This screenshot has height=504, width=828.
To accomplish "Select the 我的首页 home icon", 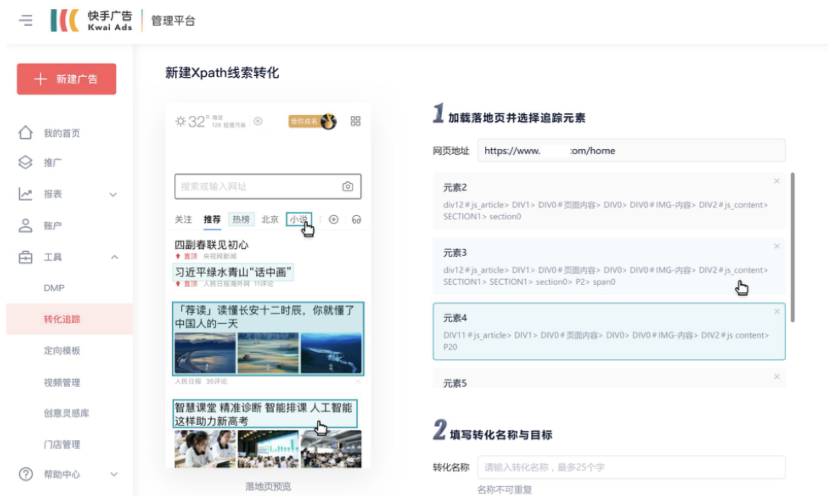I will 25,133.
